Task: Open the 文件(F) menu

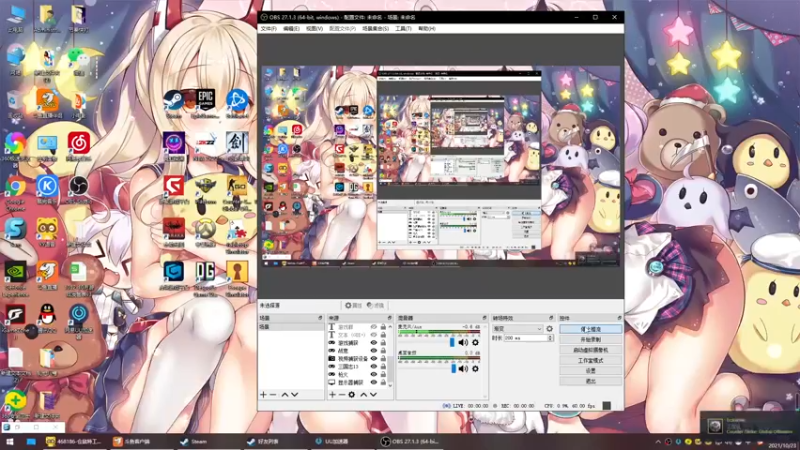Action: 268,29
